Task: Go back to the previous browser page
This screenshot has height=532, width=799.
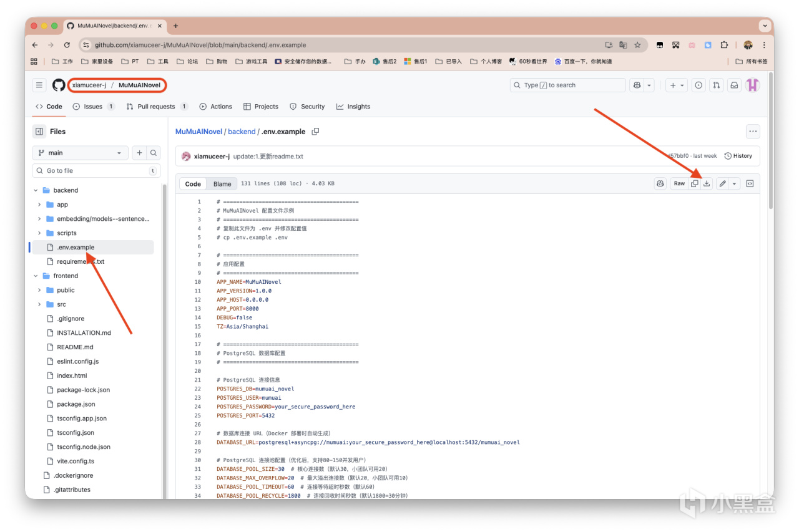Action: pos(35,45)
